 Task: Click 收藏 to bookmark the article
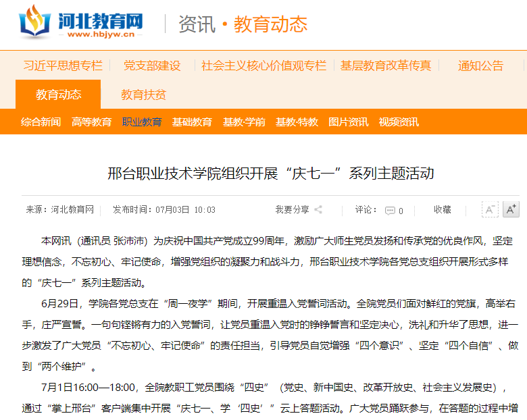pos(443,210)
